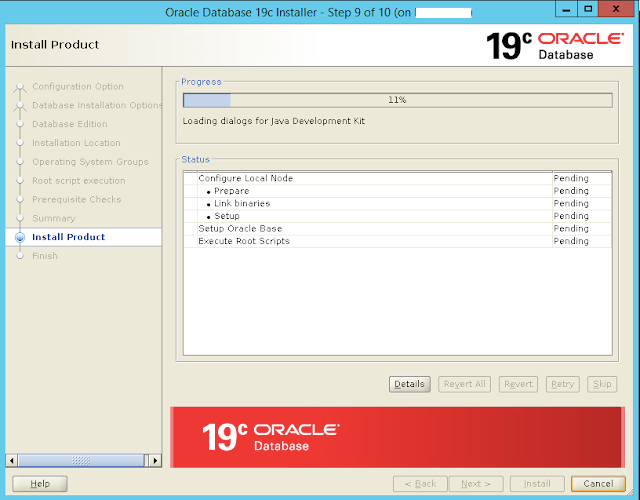Click the Install Product step bullet icon
Image resolution: width=640 pixels, height=500 pixels.
pyautogui.click(x=20, y=237)
